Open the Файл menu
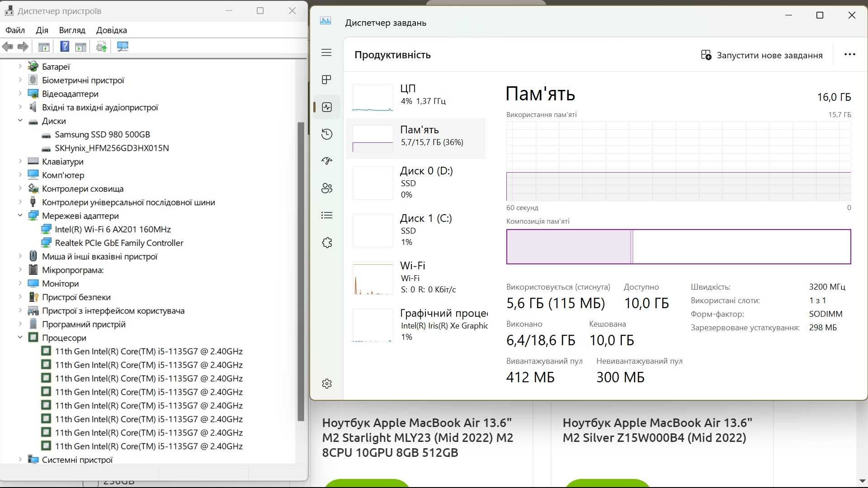This screenshot has height=488, width=868. point(15,30)
